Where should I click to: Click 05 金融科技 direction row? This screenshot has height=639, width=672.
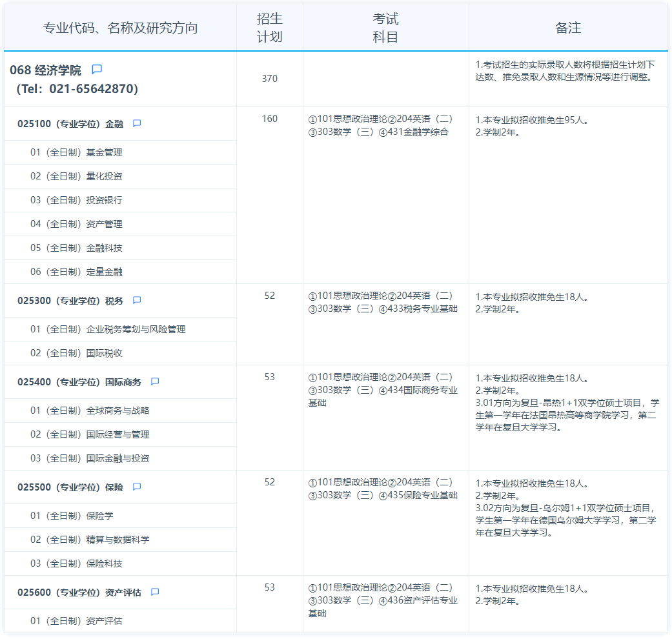76,248
